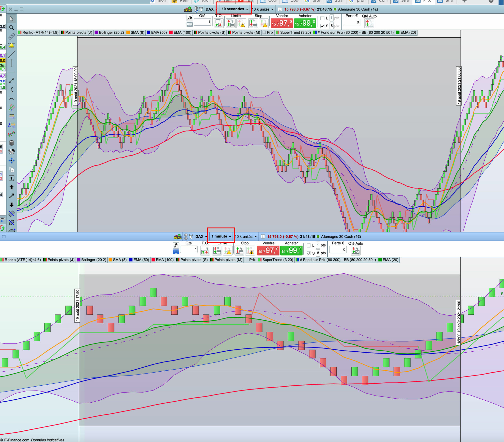
Task: Select SuperTrend (3 20) label in bottom chart
Action: pos(276,260)
